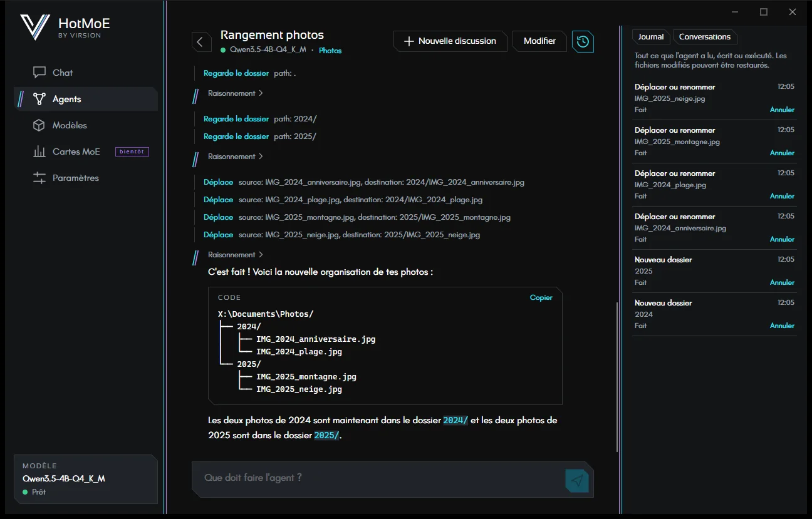Expand Raisonnement below the 'path: 2025/' line
Image resolution: width=812 pixels, height=519 pixels.
(236, 157)
